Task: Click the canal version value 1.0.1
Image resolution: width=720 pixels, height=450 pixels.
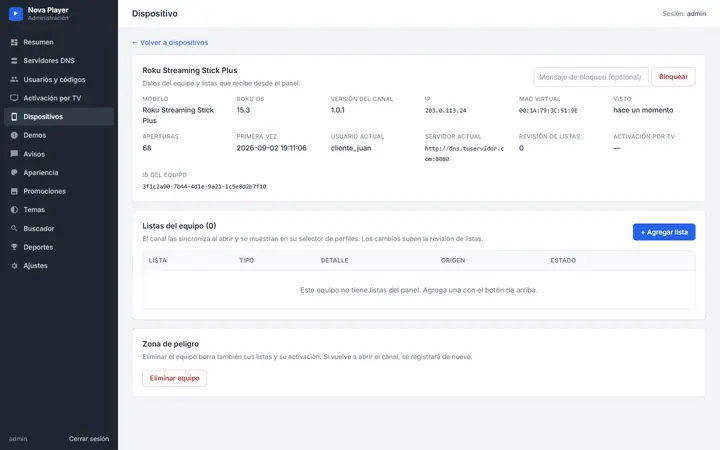Action: coord(338,110)
